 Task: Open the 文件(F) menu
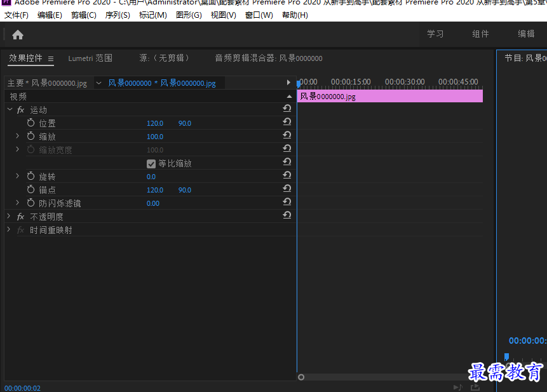click(17, 15)
